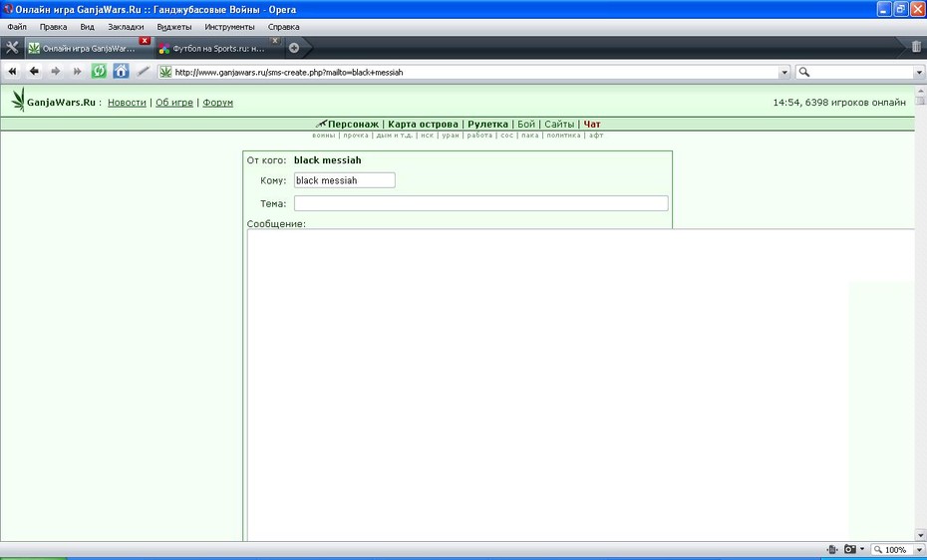The width and height of the screenshot is (927, 560).
Task: Click the browser search input field
Action: click(862, 72)
